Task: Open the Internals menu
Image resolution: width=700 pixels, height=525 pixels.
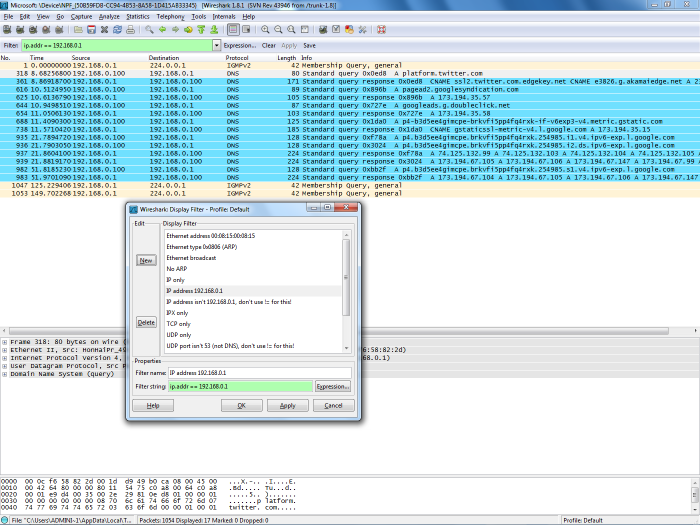Action: [224, 17]
